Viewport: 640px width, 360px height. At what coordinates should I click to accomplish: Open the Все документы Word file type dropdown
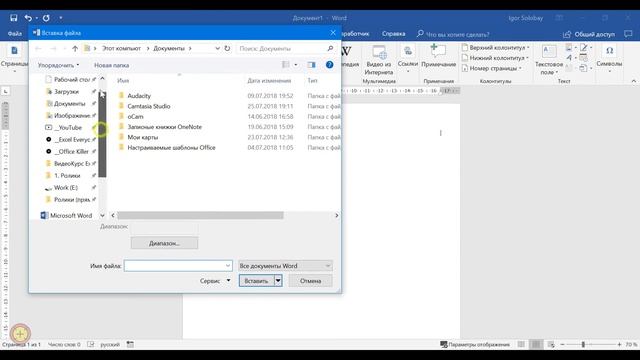pos(285,266)
